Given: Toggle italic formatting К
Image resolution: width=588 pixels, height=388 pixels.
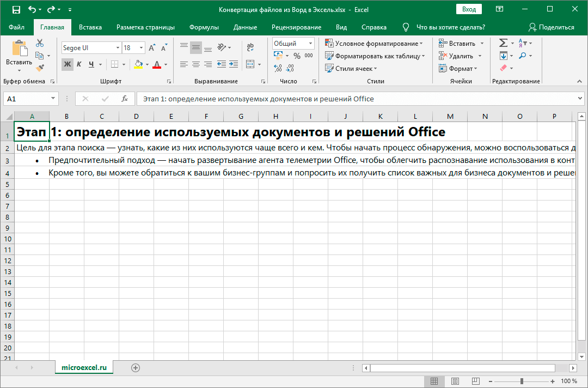Looking at the screenshot, I should 79,64.
